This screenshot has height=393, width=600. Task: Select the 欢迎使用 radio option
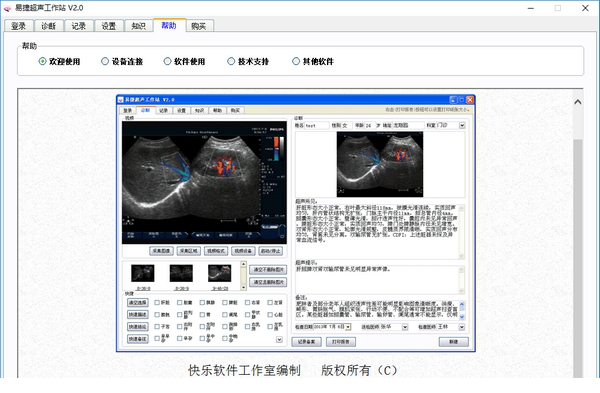click(59, 61)
